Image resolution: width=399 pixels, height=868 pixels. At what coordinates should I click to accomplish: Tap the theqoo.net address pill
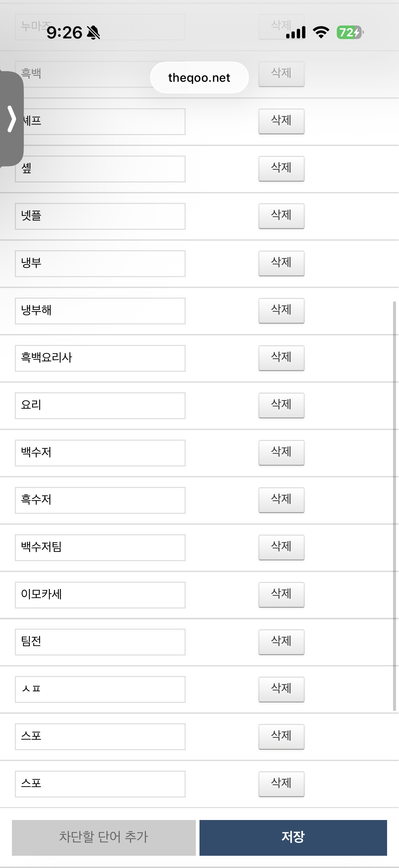[x=199, y=77]
